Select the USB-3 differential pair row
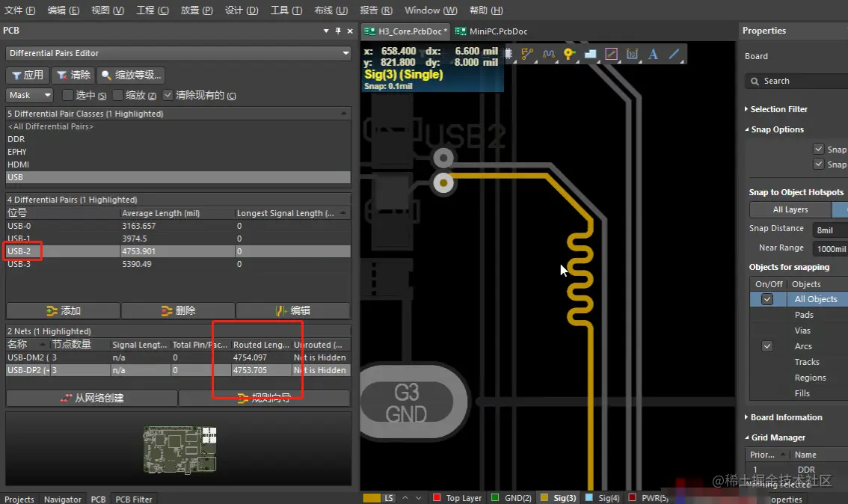The width and height of the screenshot is (848, 504). (x=179, y=264)
